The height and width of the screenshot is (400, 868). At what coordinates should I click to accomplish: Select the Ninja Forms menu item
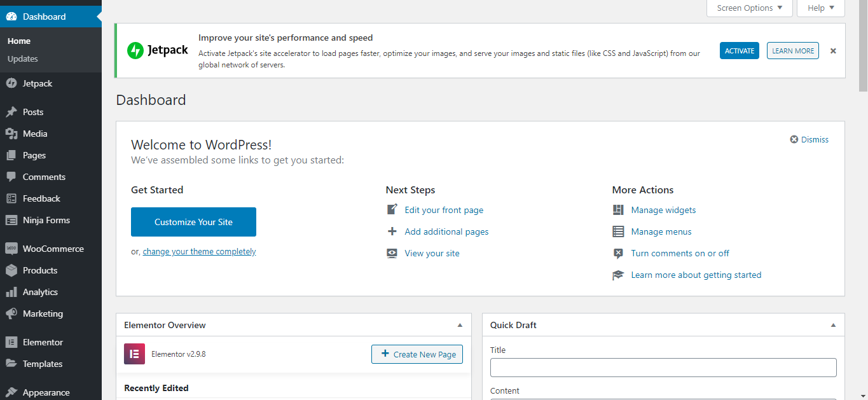pyautogui.click(x=51, y=220)
